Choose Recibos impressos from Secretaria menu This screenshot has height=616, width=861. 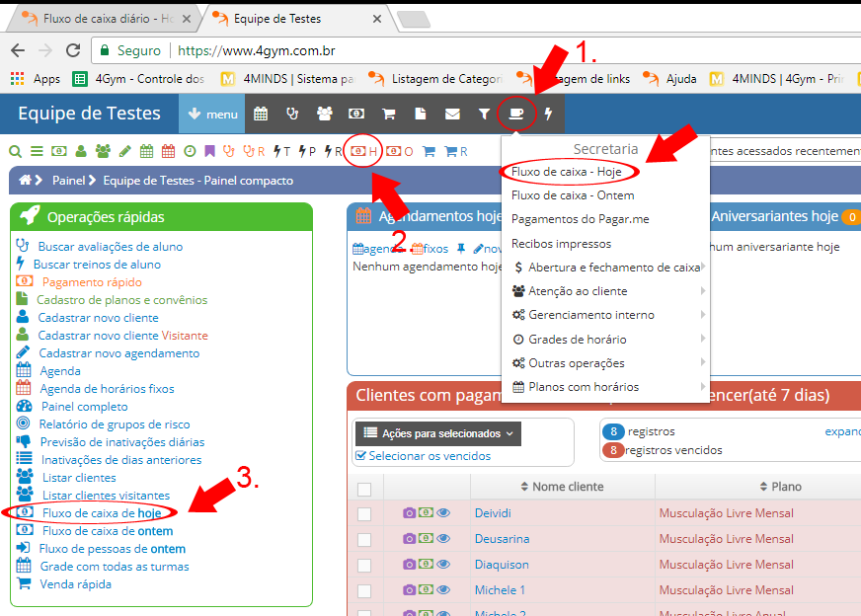coord(561,244)
